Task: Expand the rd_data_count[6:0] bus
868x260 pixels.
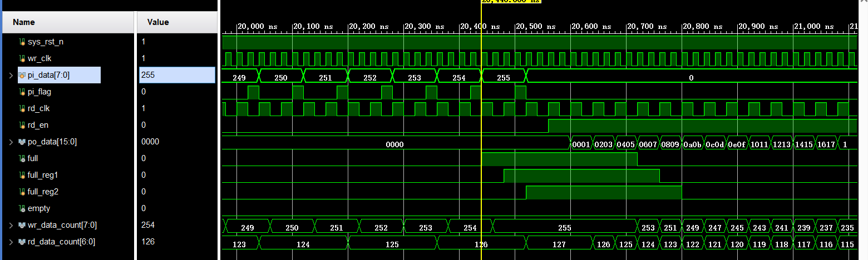Action: pyautogui.click(x=11, y=242)
